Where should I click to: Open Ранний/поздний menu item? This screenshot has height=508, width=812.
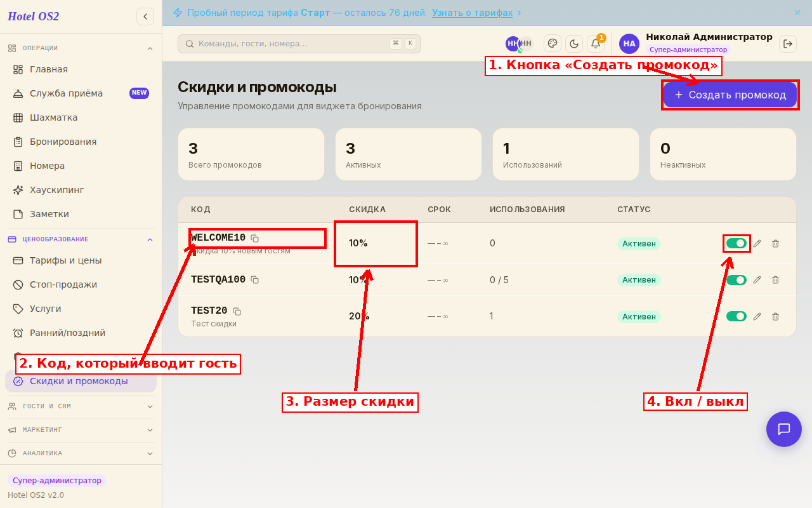click(81, 333)
